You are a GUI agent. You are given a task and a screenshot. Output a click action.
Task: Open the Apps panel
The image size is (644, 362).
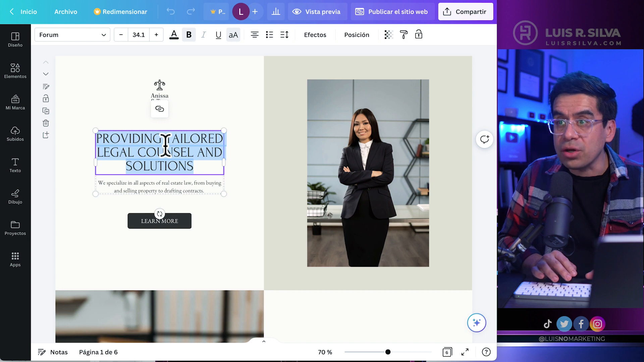15,259
